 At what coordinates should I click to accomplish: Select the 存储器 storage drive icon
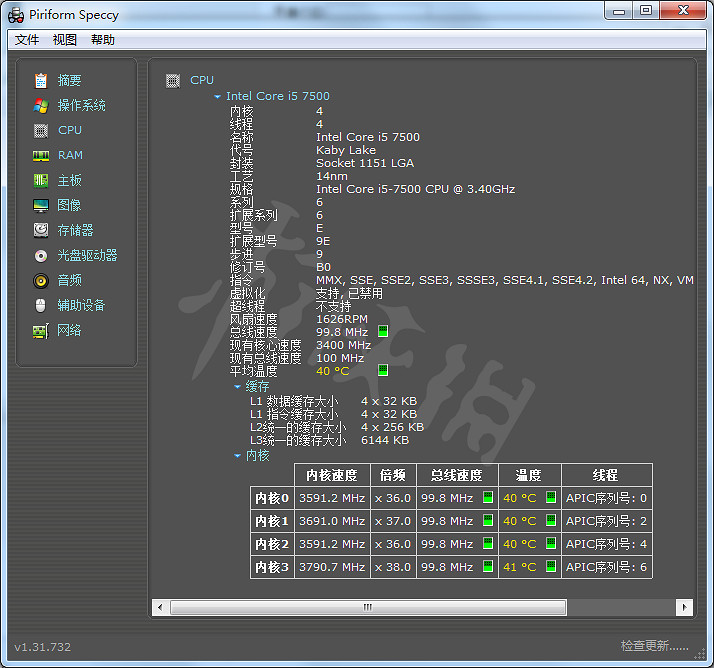41,231
